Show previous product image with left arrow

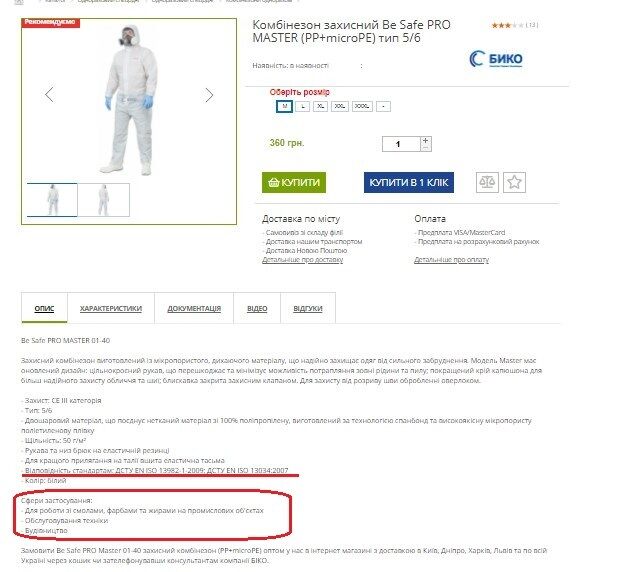[x=49, y=95]
